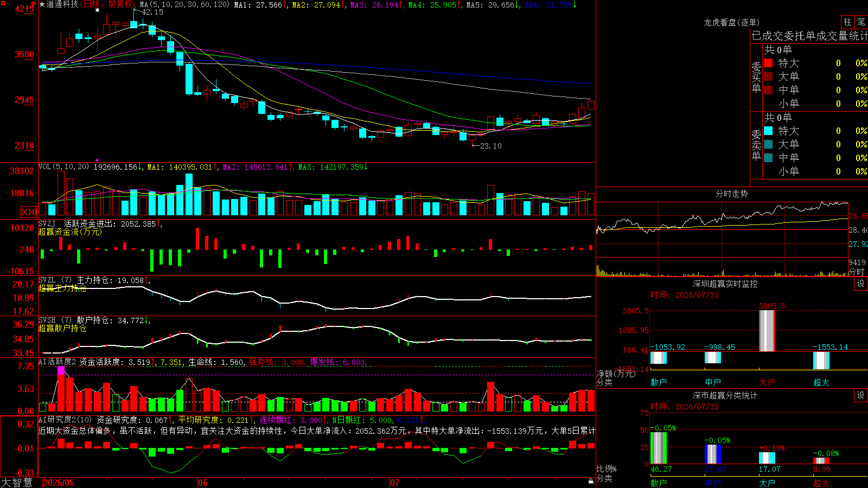868x488 pixels.
Task: Click the 42.15 high price label
Action: 152,12
